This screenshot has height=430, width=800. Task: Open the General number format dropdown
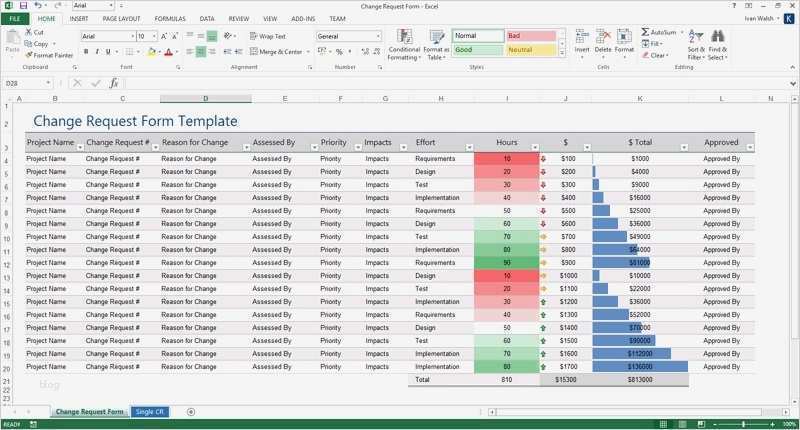tap(378, 36)
